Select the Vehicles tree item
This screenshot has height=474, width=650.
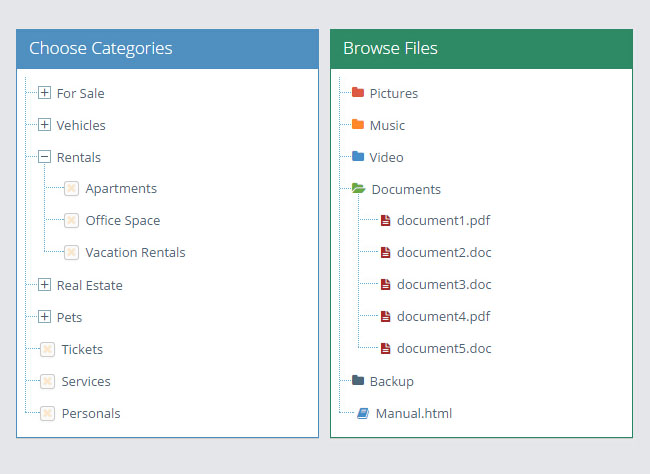point(81,125)
